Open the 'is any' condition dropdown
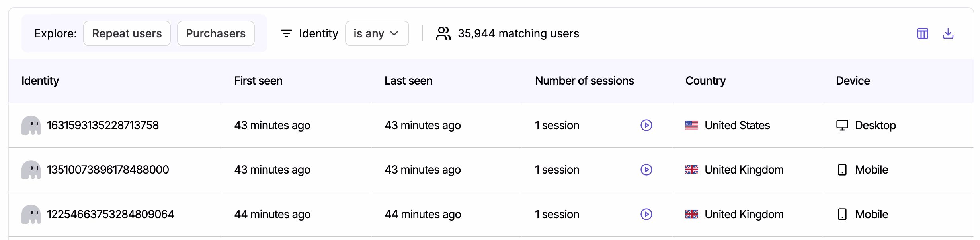 [x=377, y=33]
